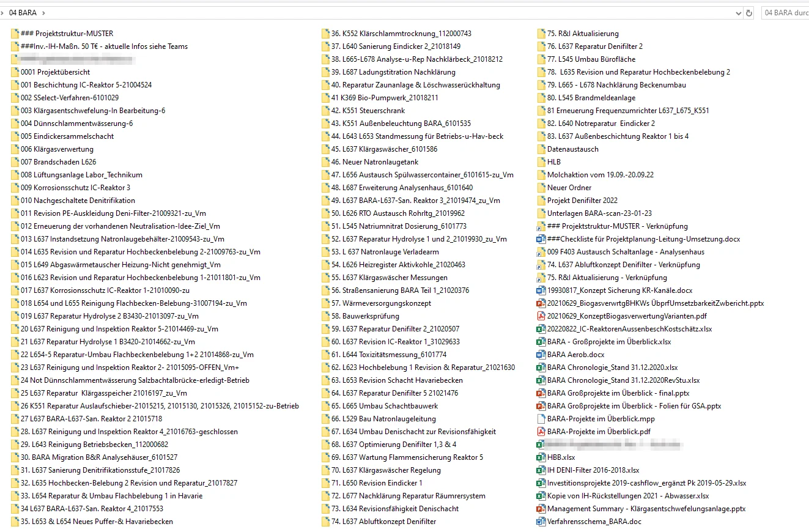809x532 pixels.
Task: Select PDF icon of BARA-Projekte im Überblick.pdf
Action: 541,432
